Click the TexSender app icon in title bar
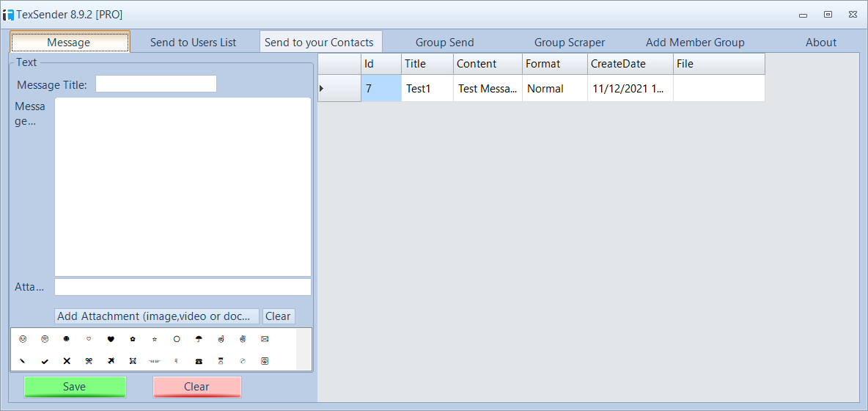The image size is (868, 411). click(x=8, y=15)
